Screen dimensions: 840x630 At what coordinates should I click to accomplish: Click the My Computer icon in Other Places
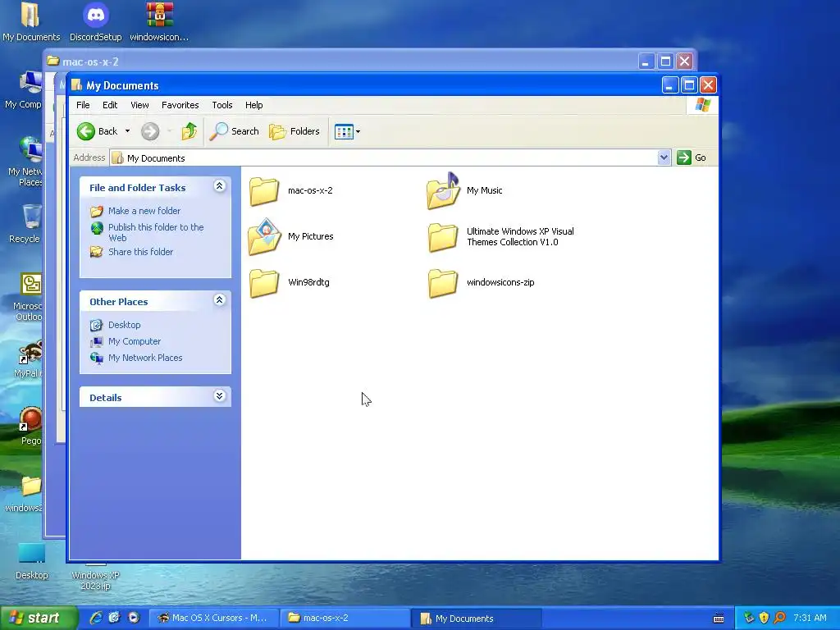tap(97, 341)
